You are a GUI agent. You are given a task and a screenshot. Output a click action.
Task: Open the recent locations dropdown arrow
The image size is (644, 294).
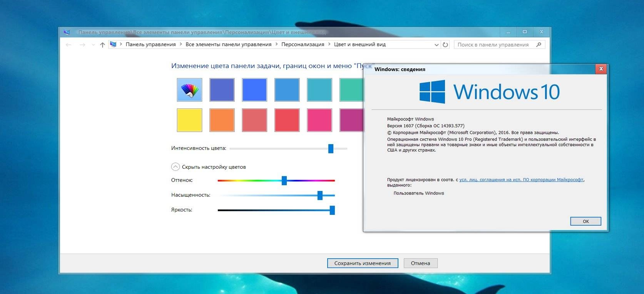pyautogui.click(x=93, y=45)
